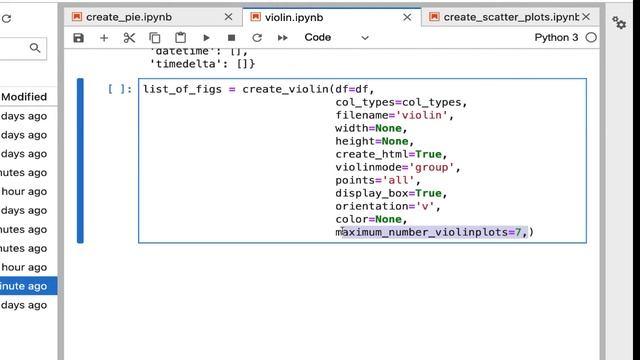Click the 'timedelta': []} output line

(x=202, y=64)
